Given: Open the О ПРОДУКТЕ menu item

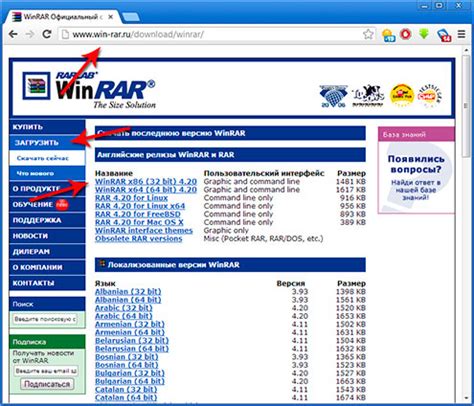Looking at the screenshot, I should coord(47,189).
